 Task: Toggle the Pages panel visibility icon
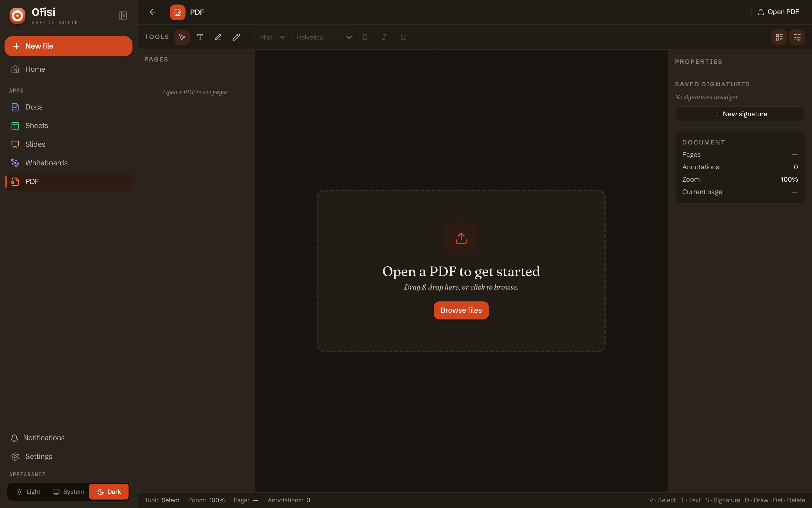(780, 37)
